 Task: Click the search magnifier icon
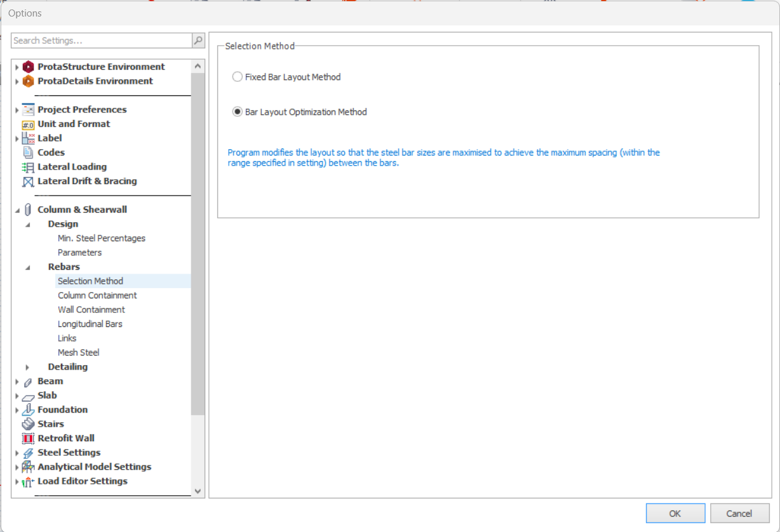pyautogui.click(x=198, y=41)
